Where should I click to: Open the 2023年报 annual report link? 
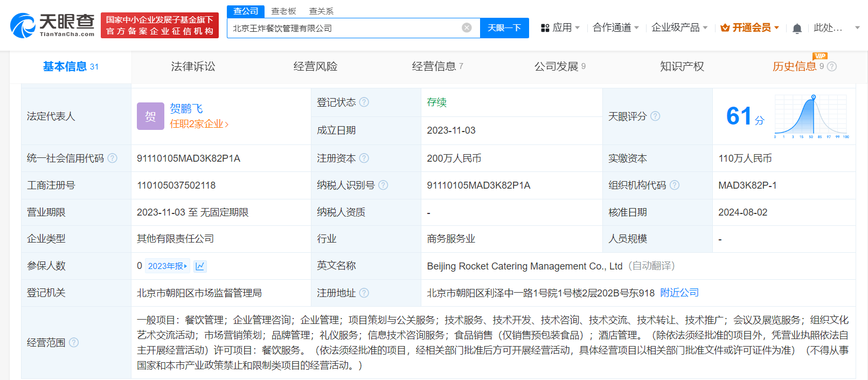[x=168, y=266]
